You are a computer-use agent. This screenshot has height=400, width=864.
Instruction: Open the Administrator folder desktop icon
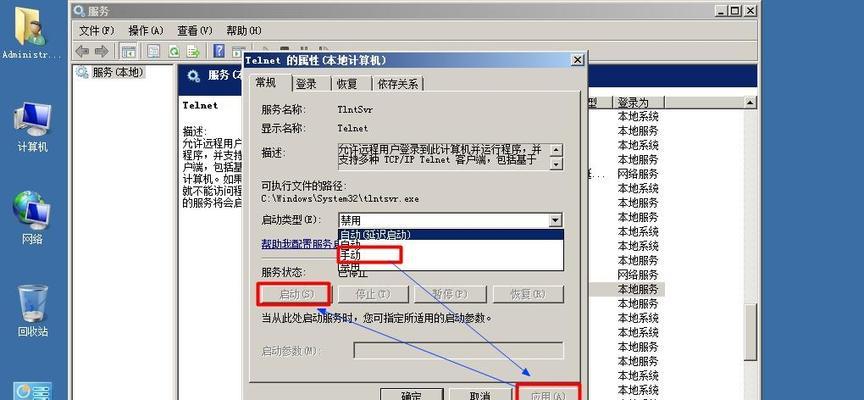[x=31, y=31]
